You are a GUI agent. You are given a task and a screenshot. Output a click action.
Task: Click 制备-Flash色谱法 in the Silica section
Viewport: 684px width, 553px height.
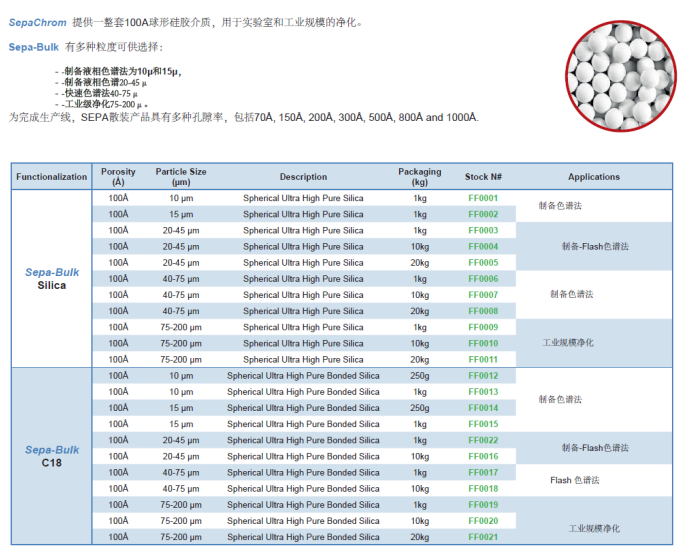(595, 246)
